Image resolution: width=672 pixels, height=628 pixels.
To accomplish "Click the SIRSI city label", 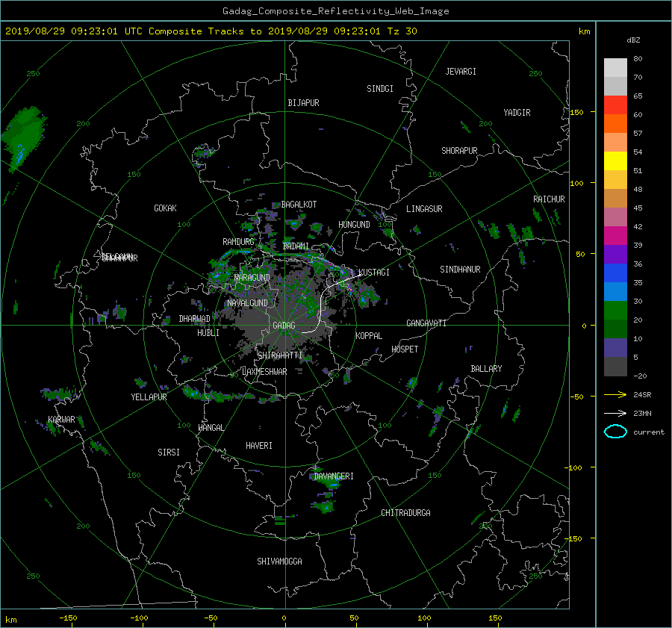I will 169,453.
